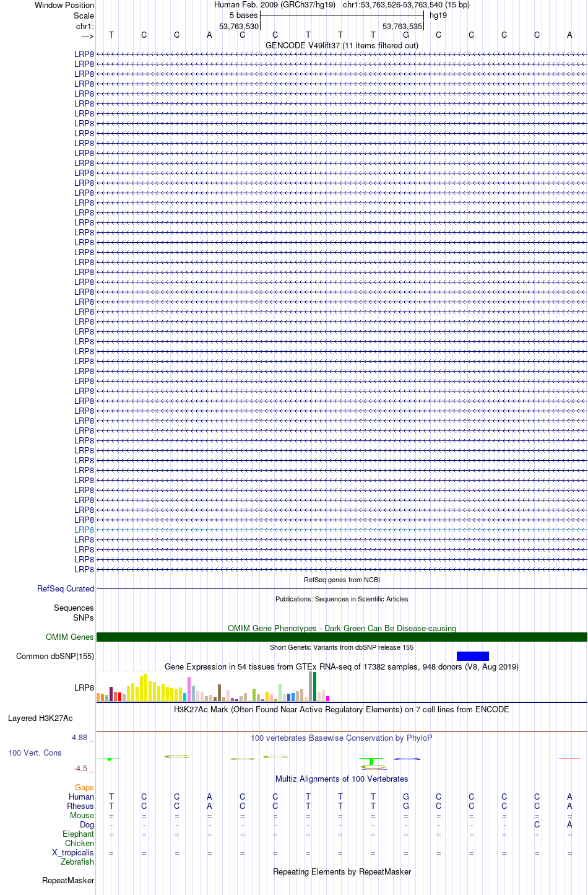
Task: Select the Common dbSNP(155) track label
Action: pyautogui.click(x=55, y=656)
